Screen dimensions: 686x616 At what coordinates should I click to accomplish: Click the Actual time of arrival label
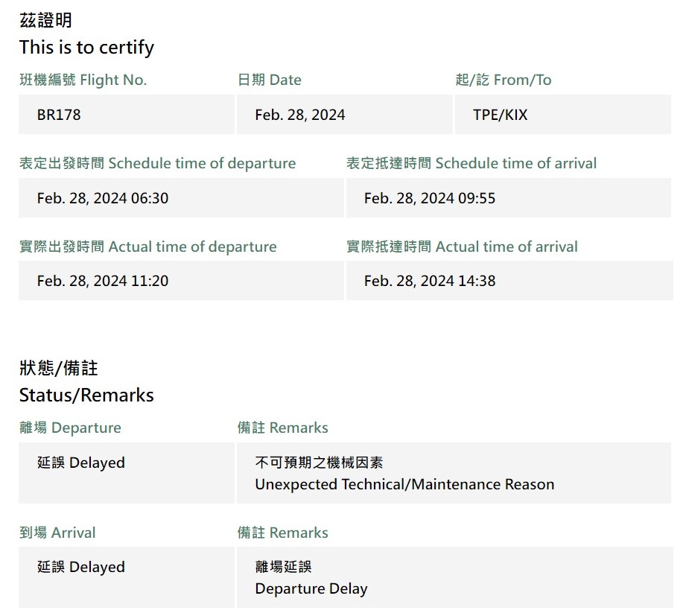(462, 247)
